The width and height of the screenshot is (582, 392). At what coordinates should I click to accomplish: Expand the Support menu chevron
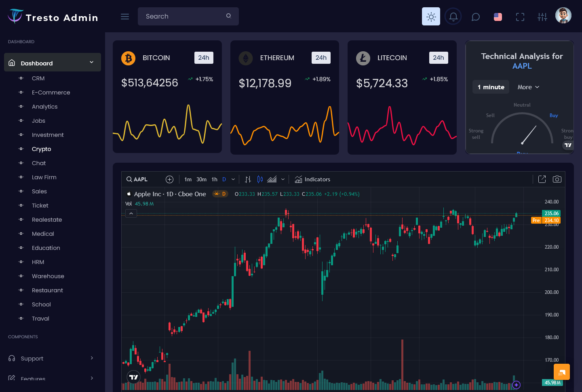tap(92, 358)
